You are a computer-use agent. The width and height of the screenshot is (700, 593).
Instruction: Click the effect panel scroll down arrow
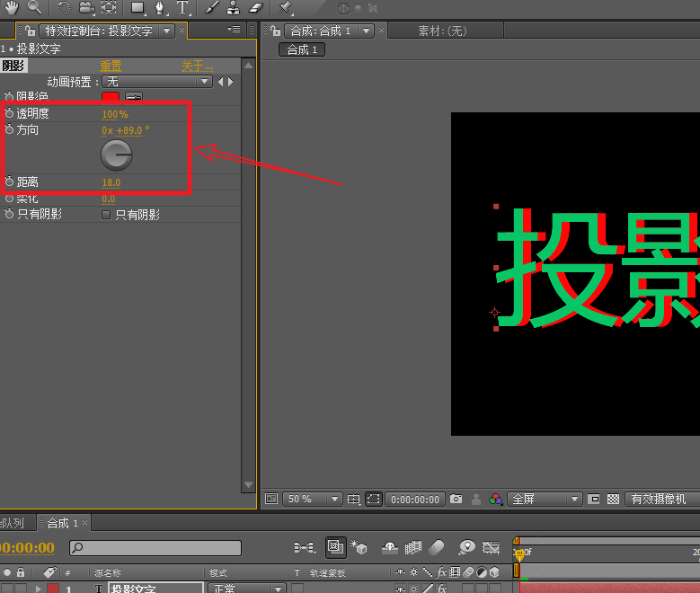click(249, 484)
